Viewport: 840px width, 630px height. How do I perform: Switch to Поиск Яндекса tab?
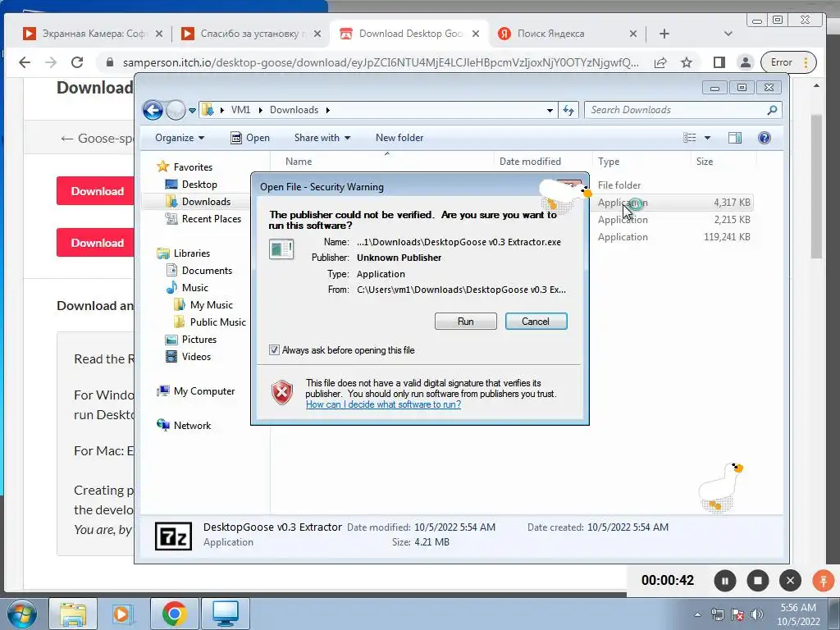[x=567, y=34]
